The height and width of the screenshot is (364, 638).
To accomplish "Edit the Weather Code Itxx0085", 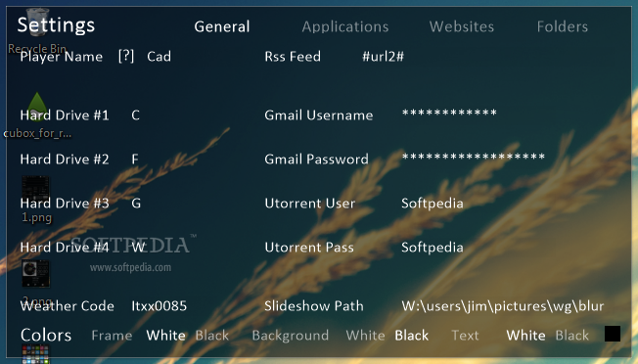I will [x=159, y=306].
